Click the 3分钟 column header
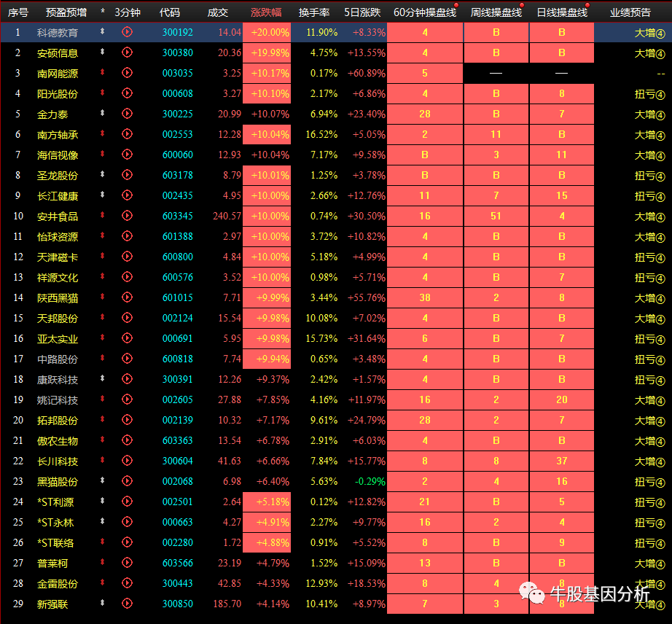 128,12
